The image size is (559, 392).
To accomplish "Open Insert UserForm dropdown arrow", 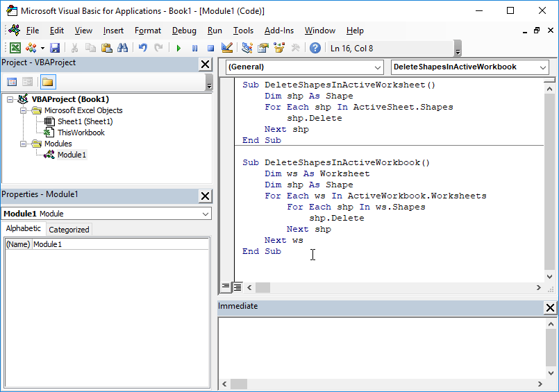I will [x=42, y=48].
